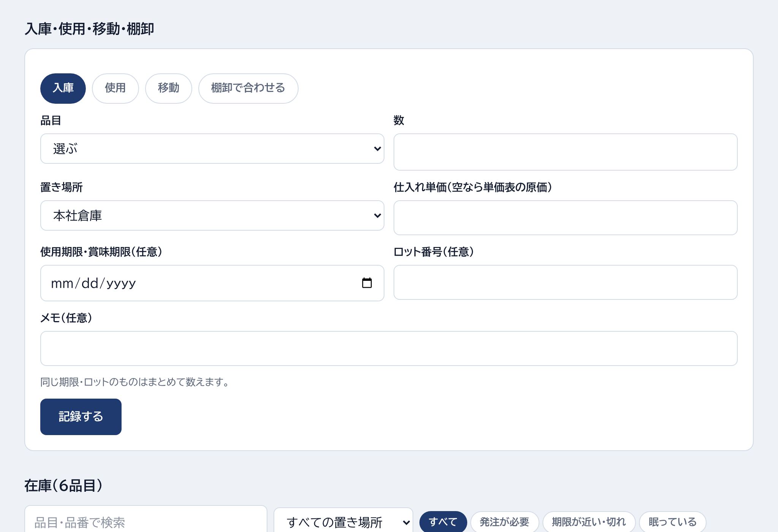Filter by 眠っている items

pos(672,522)
